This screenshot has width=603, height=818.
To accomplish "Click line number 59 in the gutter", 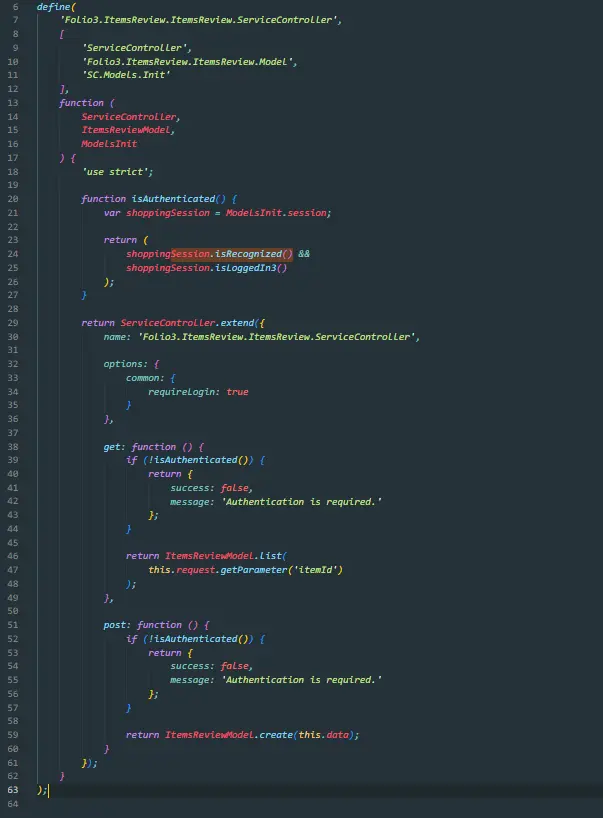I will (13, 735).
